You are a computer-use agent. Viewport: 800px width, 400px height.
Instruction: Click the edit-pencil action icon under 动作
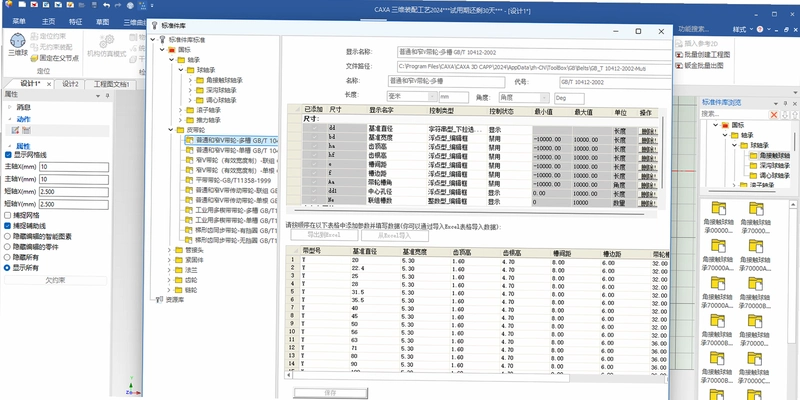coord(15,131)
